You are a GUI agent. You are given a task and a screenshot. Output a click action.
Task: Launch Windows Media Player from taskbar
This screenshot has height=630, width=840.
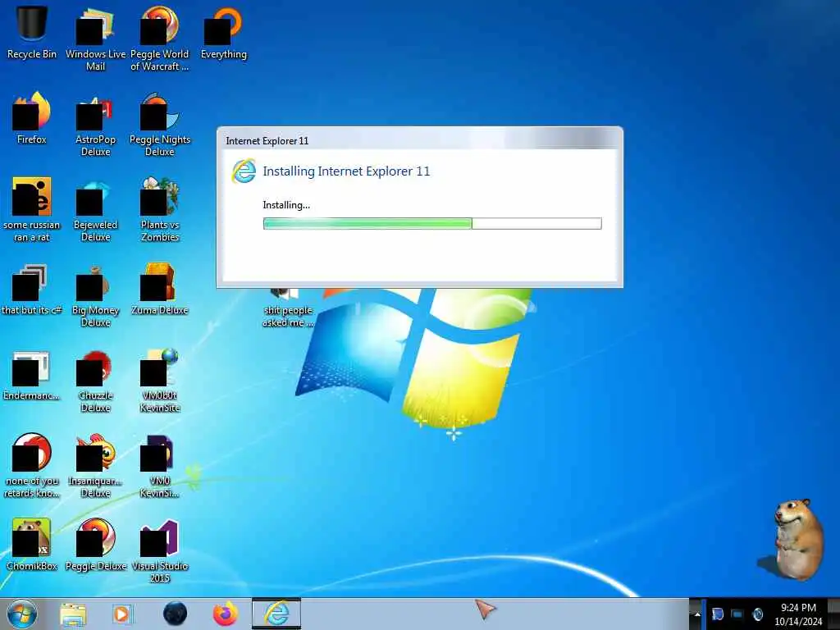pyautogui.click(x=122, y=614)
